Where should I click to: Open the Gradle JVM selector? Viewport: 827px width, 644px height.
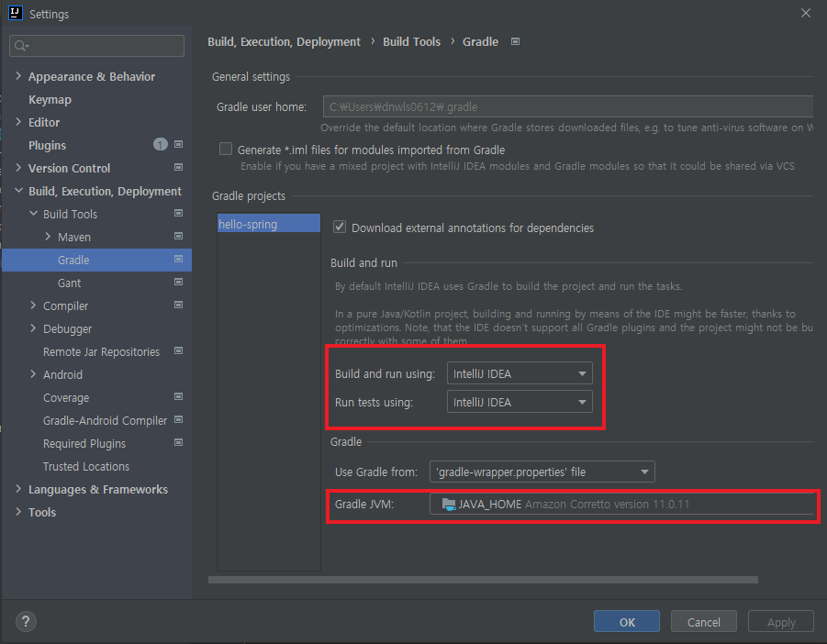[x=621, y=504]
